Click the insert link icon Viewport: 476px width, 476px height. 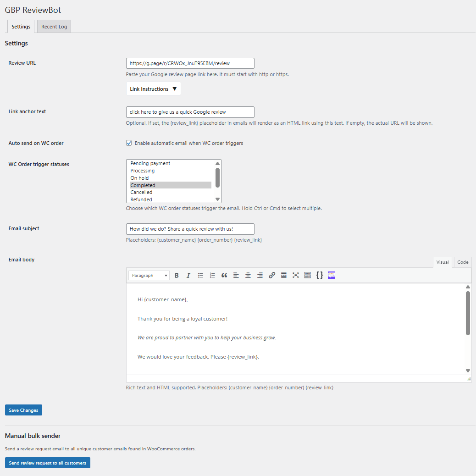click(272, 275)
